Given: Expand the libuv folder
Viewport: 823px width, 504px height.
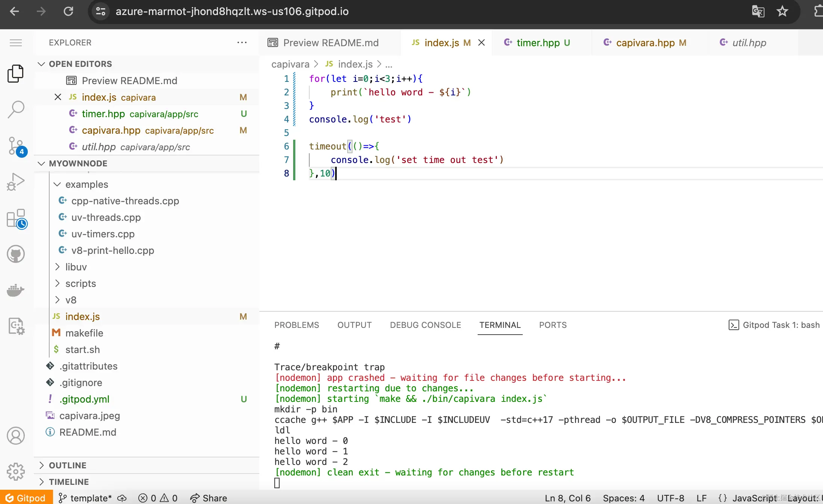Looking at the screenshot, I should (x=76, y=267).
